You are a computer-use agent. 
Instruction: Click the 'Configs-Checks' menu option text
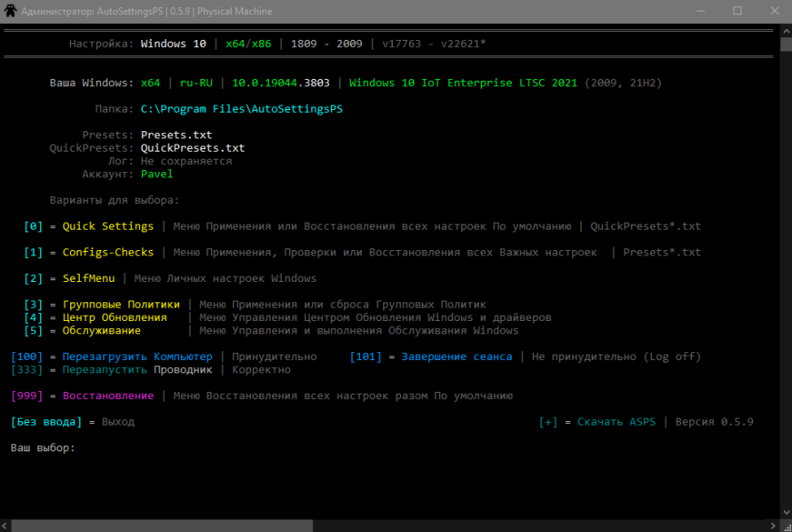coord(108,253)
